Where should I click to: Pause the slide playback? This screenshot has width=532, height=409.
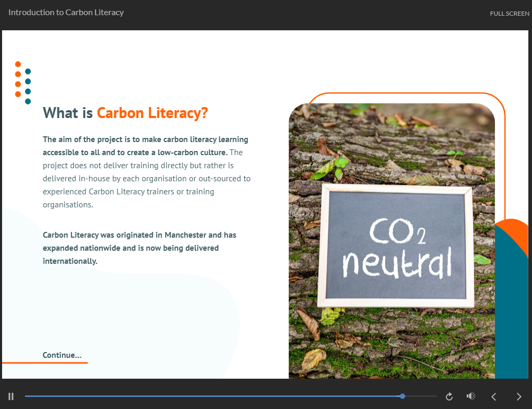[x=11, y=396]
